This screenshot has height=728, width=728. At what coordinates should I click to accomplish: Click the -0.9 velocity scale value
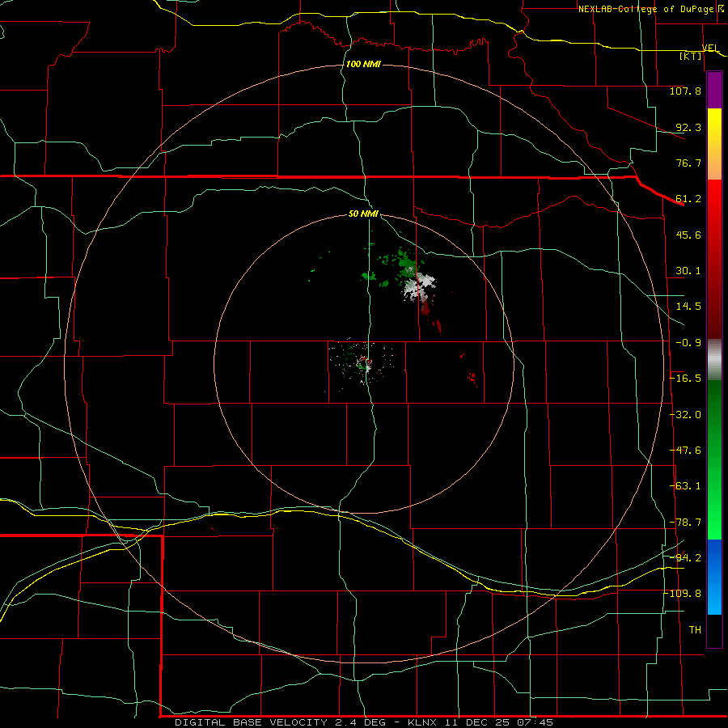[x=688, y=343]
